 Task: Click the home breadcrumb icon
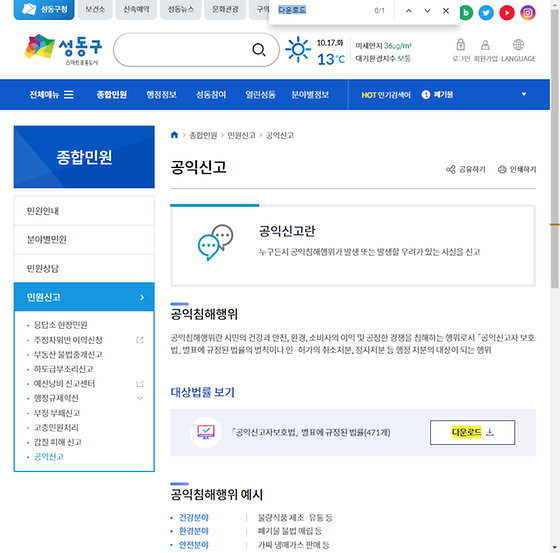174,135
